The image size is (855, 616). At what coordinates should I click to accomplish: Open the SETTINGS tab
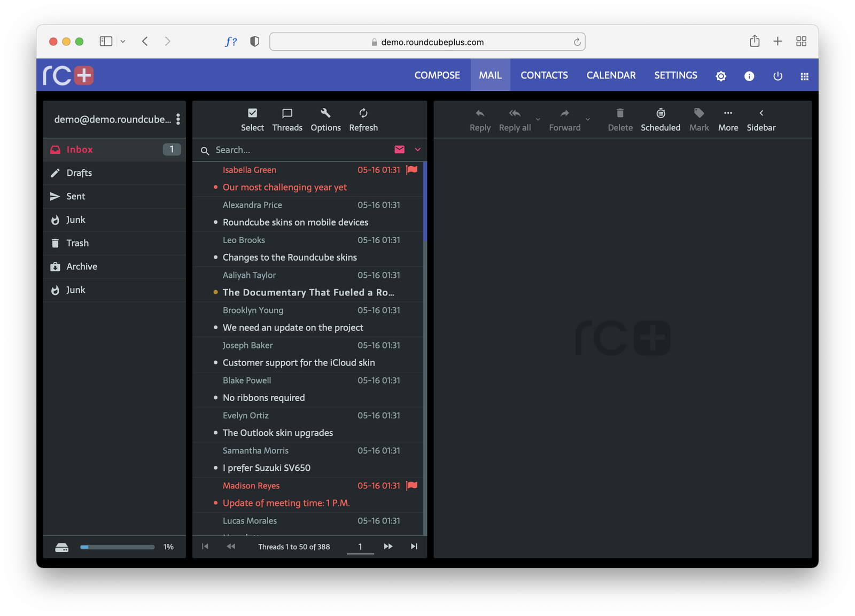coord(675,75)
